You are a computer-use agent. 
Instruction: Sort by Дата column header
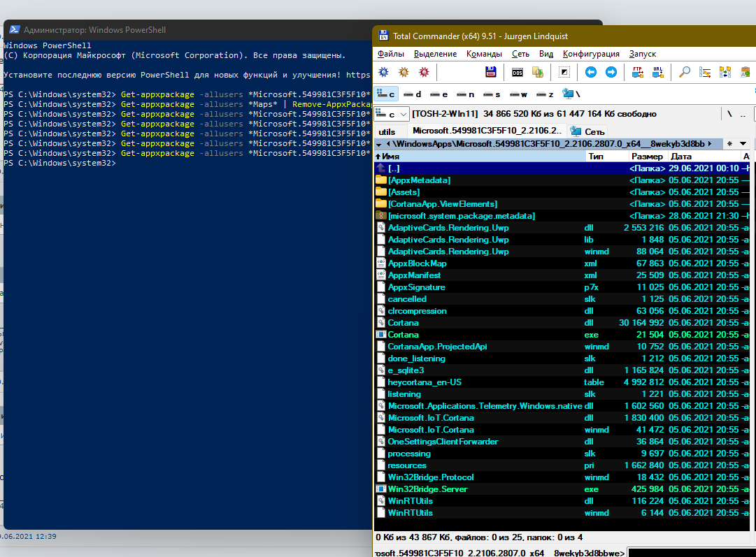[x=704, y=156]
